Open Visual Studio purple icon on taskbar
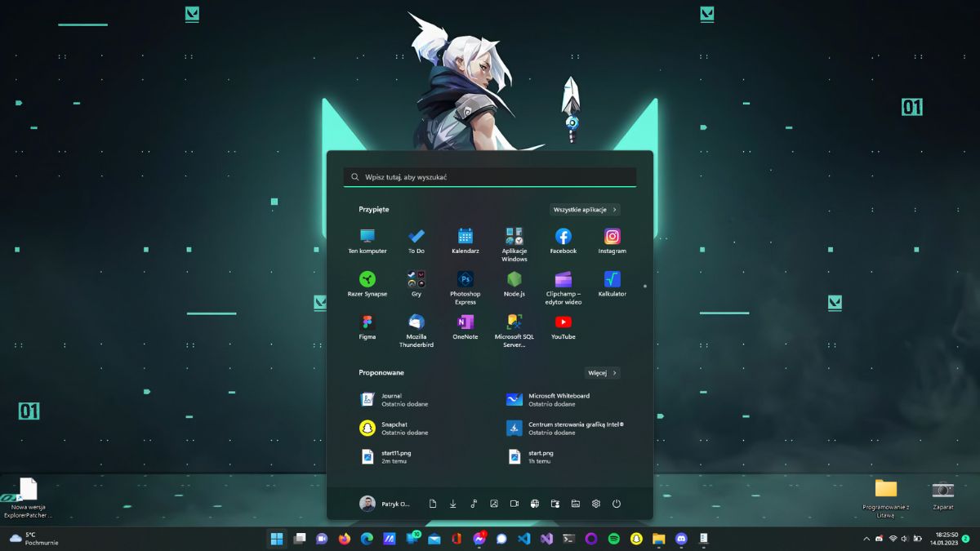 click(547, 539)
